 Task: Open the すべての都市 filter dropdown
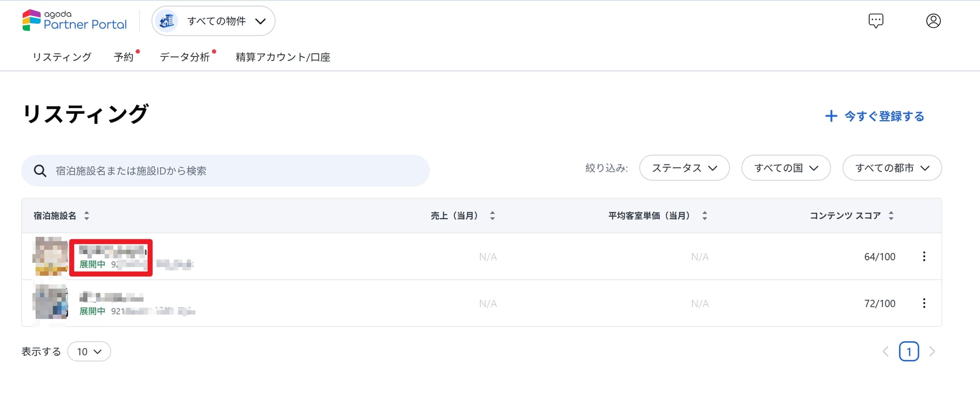pos(892,168)
